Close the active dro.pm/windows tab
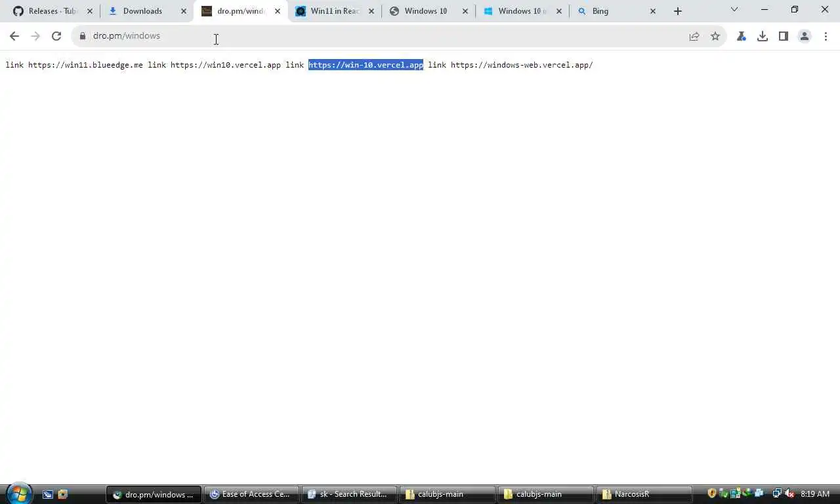Screen dimensions: 840x504 278,11
